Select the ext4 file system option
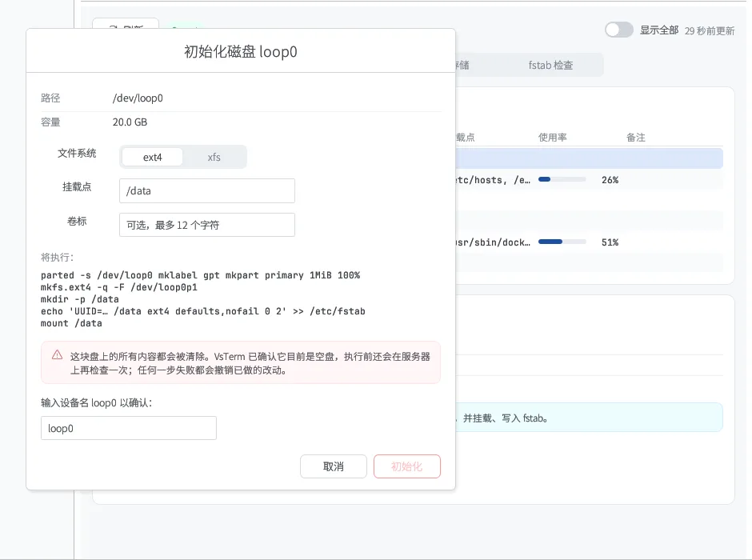This screenshot has width=752, height=560. click(x=153, y=158)
